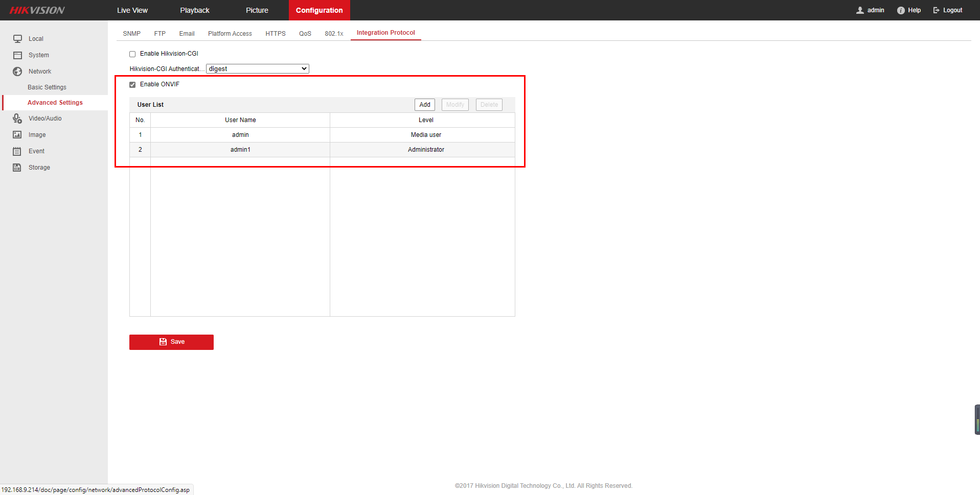This screenshot has width=980, height=495.
Task: Click the Add user button
Action: (x=425, y=105)
